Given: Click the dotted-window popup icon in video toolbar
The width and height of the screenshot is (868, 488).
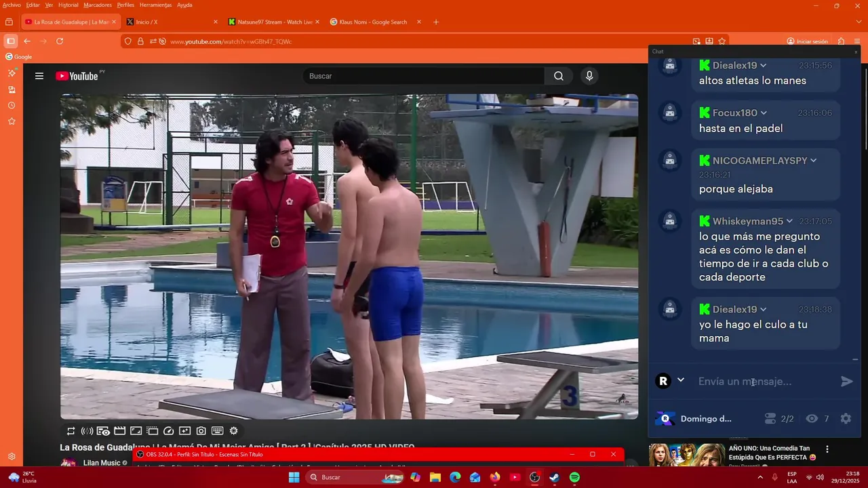Looking at the screenshot, I should (152, 431).
